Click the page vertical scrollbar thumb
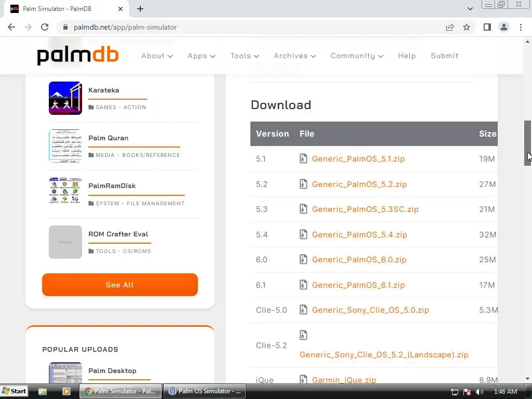The image size is (532, 399). pos(527,143)
